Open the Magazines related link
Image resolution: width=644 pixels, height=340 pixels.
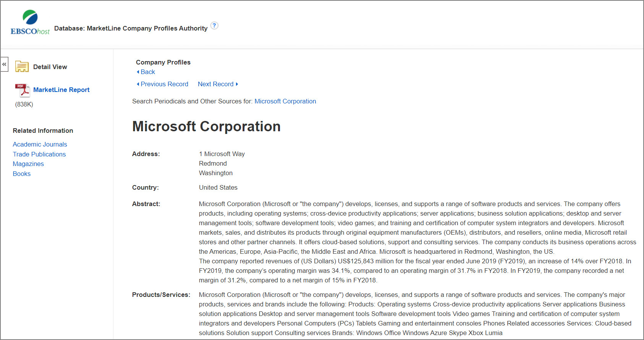pos(28,164)
